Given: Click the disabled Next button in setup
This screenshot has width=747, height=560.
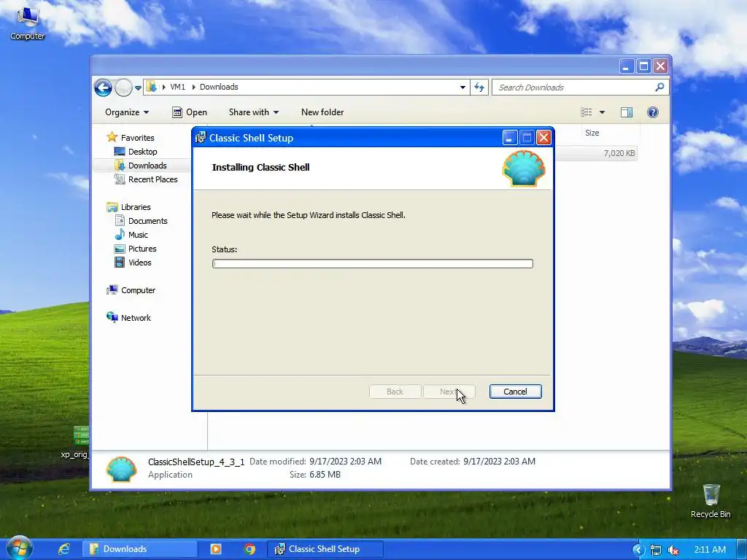Looking at the screenshot, I should click(x=449, y=392).
